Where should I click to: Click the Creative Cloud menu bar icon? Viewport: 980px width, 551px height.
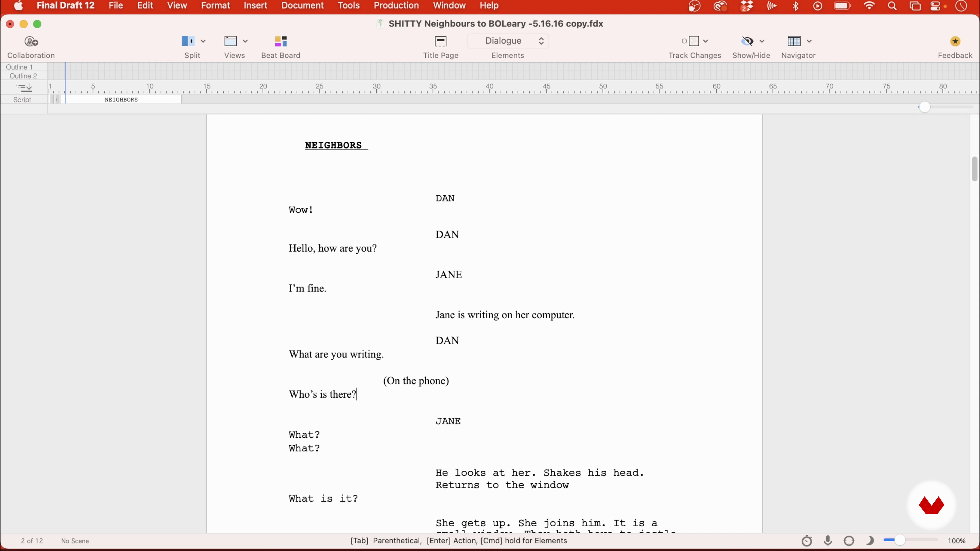tap(720, 6)
